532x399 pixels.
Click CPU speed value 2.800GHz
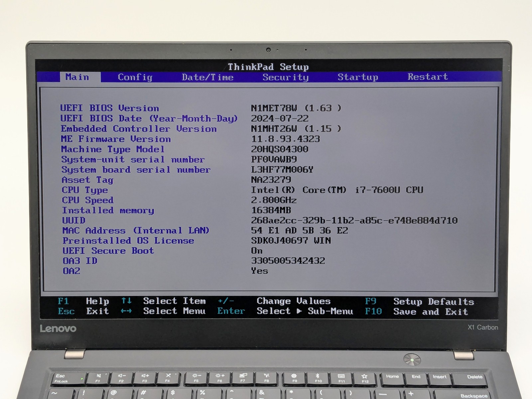tap(274, 200)
